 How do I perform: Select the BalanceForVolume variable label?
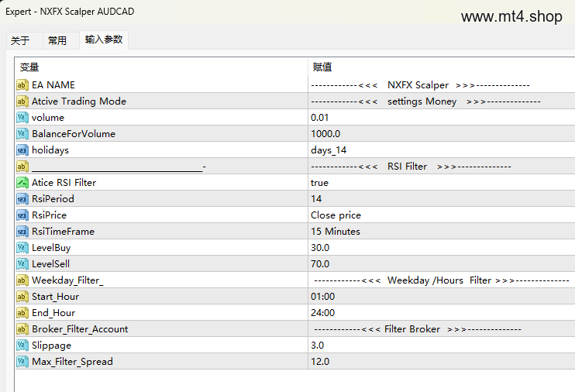[74, 134]
